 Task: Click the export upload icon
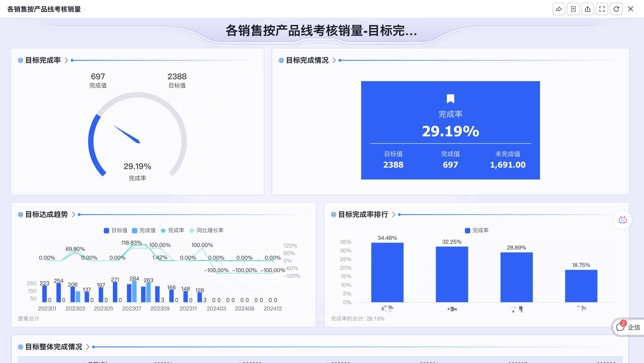pos(587,9)
